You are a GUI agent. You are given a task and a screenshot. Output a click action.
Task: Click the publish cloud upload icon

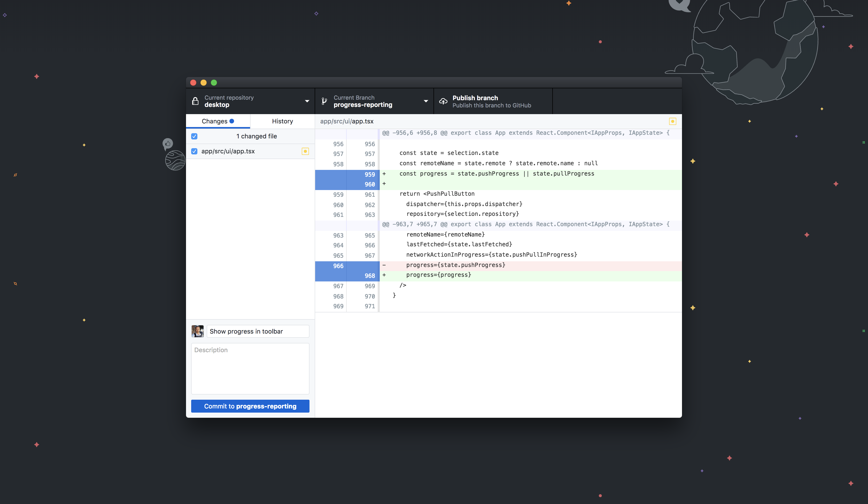(443, 101)
